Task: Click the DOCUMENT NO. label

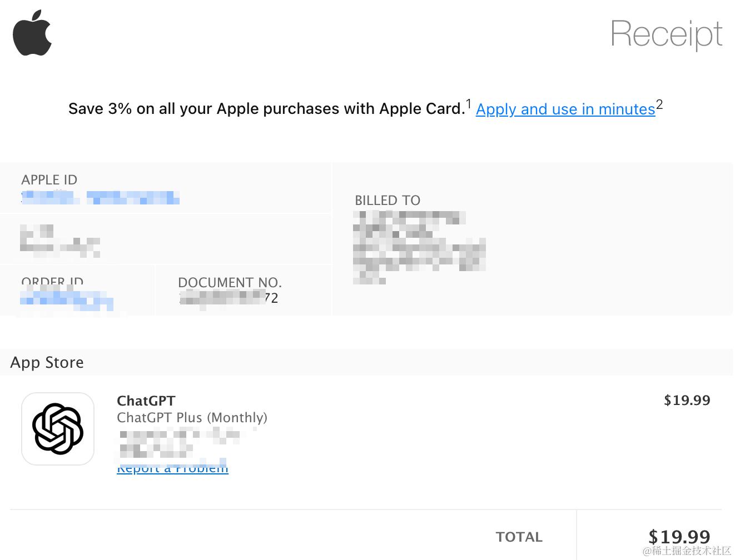Action: pyautogui.click(x=230, y=282)
